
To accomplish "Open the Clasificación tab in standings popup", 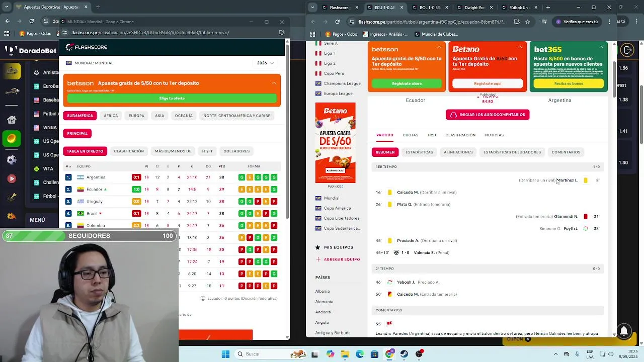I will pyautogui.click(x=129, y=151).
